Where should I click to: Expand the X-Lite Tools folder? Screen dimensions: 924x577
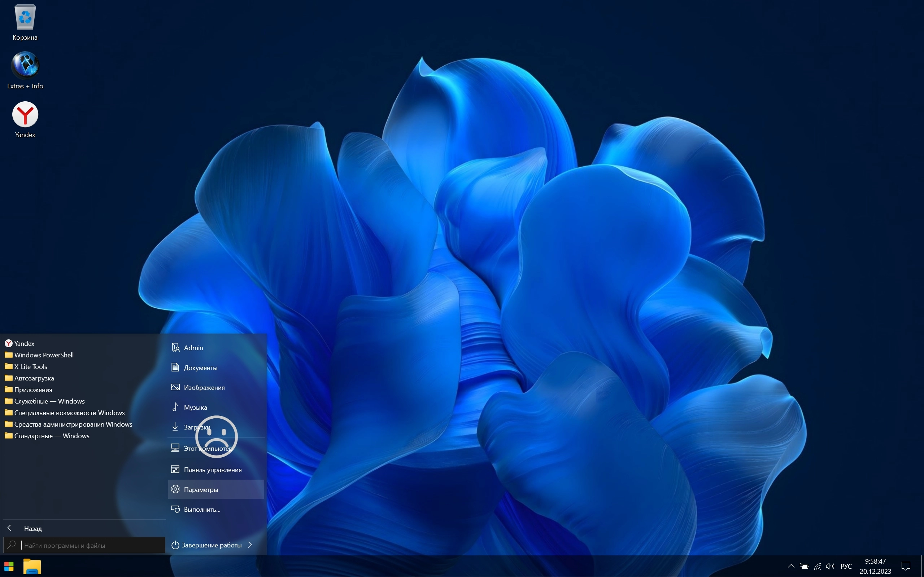(31, 367)
